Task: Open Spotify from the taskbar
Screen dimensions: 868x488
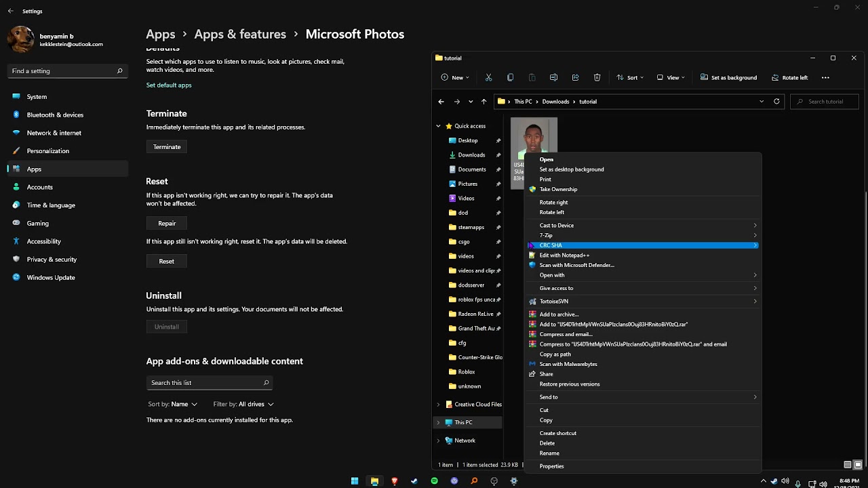Action: pyautogui.click(x=434, y=481)
